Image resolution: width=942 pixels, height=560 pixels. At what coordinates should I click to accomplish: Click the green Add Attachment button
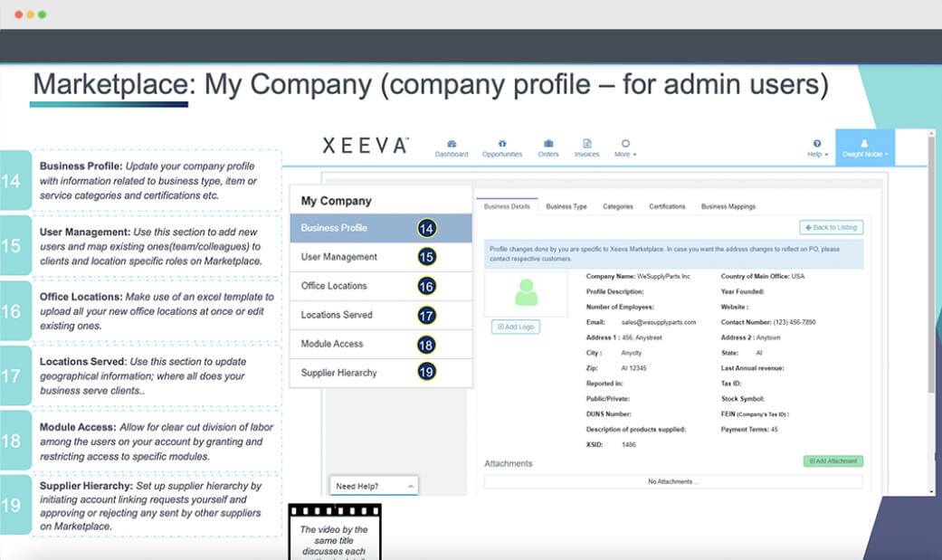tap(833, 460)
